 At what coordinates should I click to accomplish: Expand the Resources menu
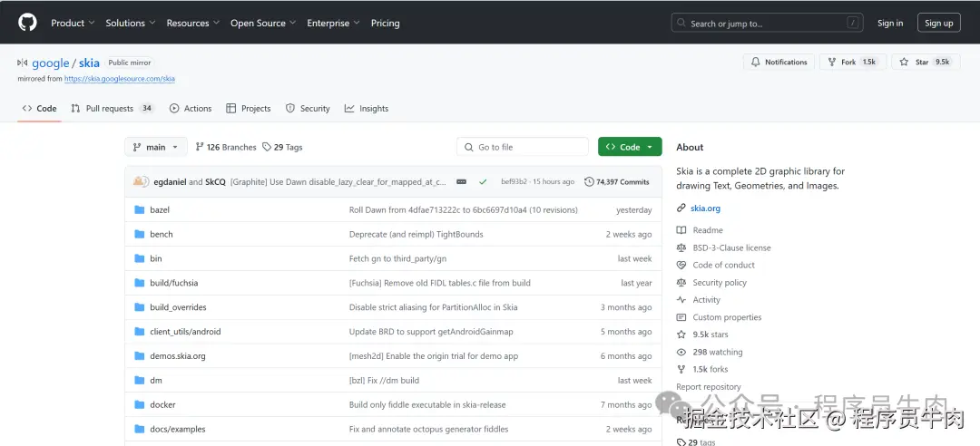pos(192,23)
